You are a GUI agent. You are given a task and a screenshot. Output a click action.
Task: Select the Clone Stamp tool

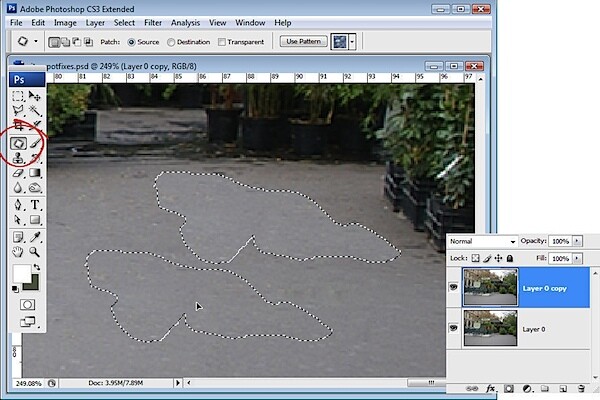click(x=18, y=158)
